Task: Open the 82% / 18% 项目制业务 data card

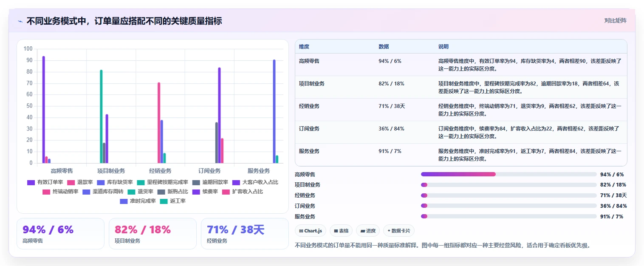Action: coord(153,234)
